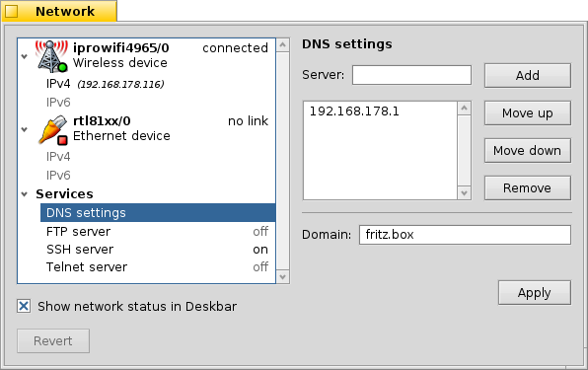Click the Move down button

pyautogui.click(x=528, y=150)
